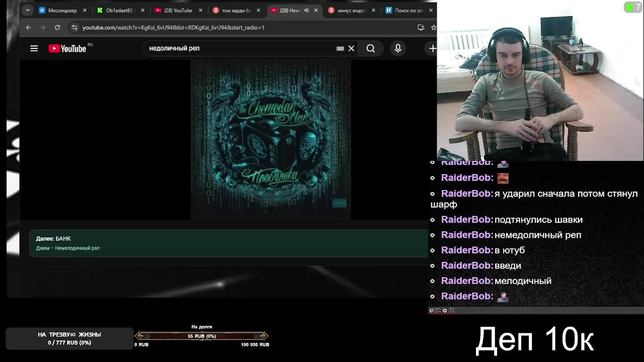Viewport: 644px width, 362px height.
Task: Click the browser address bar URL
Action: (173, 28)
